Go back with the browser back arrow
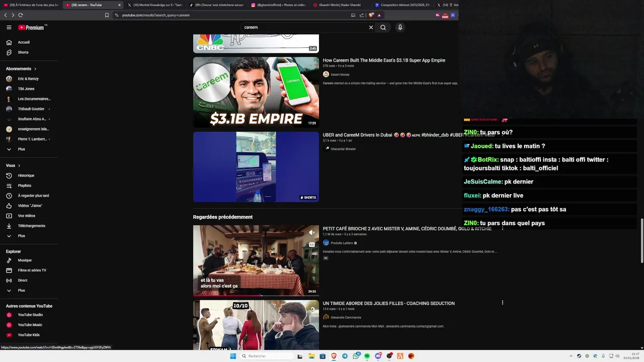 [6, 15]
